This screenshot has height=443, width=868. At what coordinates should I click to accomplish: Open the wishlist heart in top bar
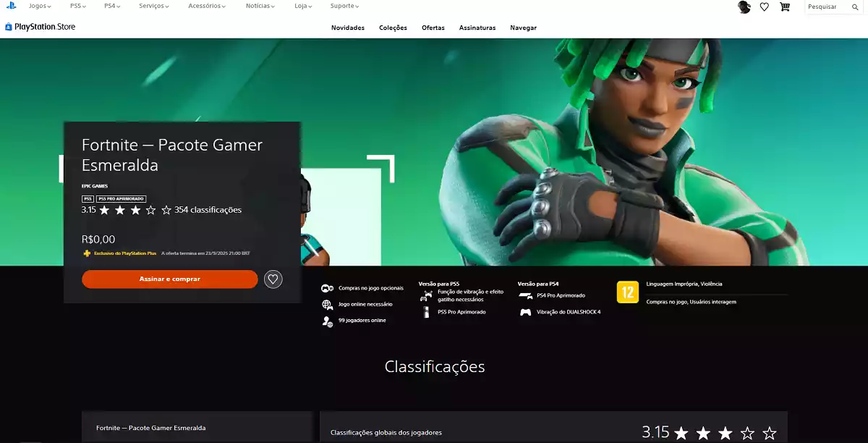(x=765, y=7)
